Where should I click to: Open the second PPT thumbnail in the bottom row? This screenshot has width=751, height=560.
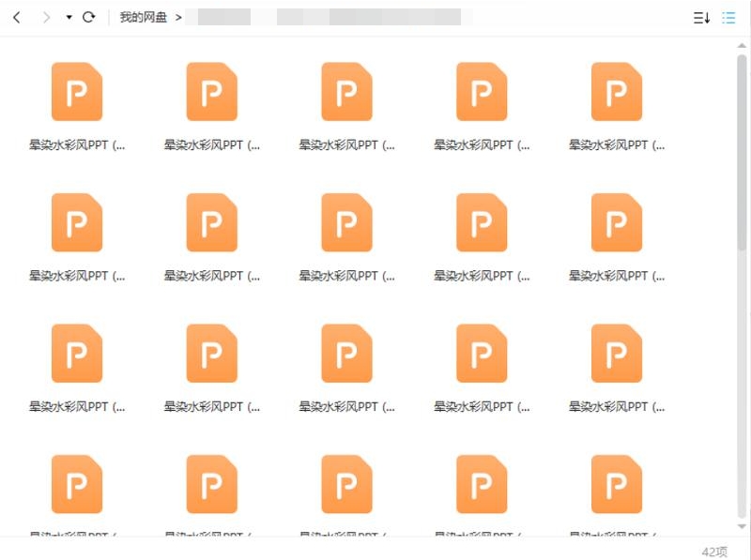(211, 484)
